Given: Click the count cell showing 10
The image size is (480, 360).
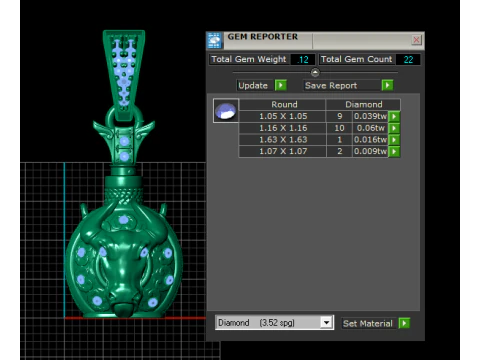Looking at the screenshot, I should pos(339,128).
